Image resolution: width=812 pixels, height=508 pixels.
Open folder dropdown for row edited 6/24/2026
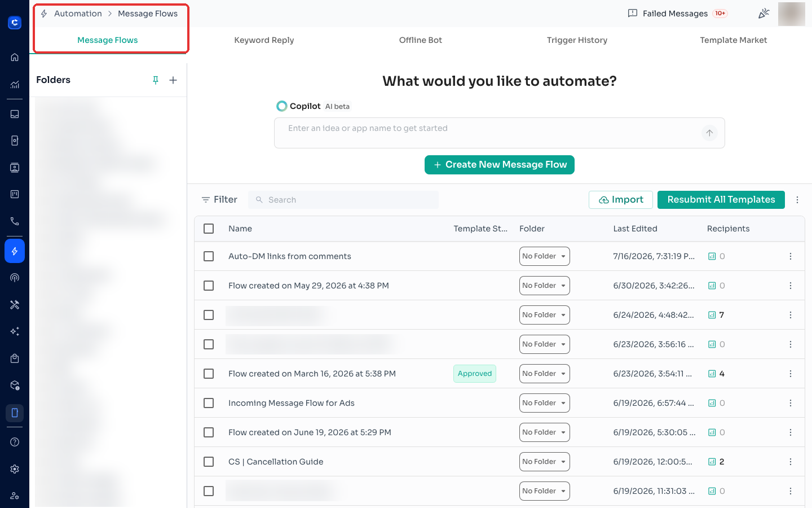click(x=544, y=315)
